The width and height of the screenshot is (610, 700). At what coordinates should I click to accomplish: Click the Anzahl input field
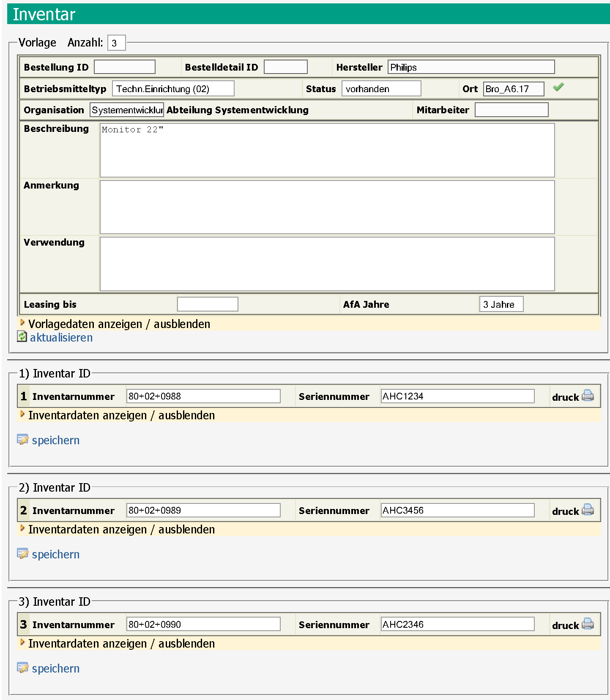tap(116, 43)
